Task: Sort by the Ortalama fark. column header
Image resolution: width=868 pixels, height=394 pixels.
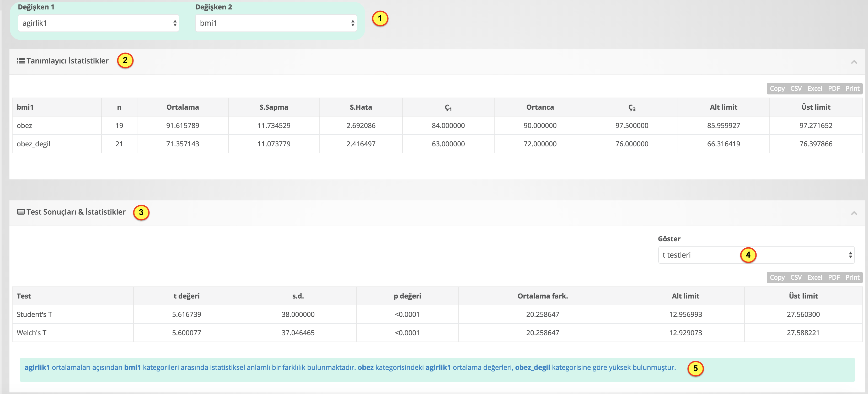Action: click(x=543, y=296)
